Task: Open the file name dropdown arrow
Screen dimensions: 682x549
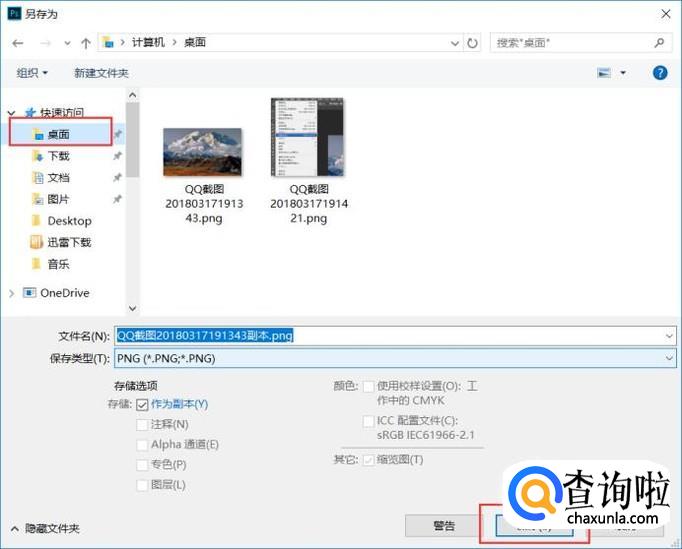Action: tap(669, 336)
